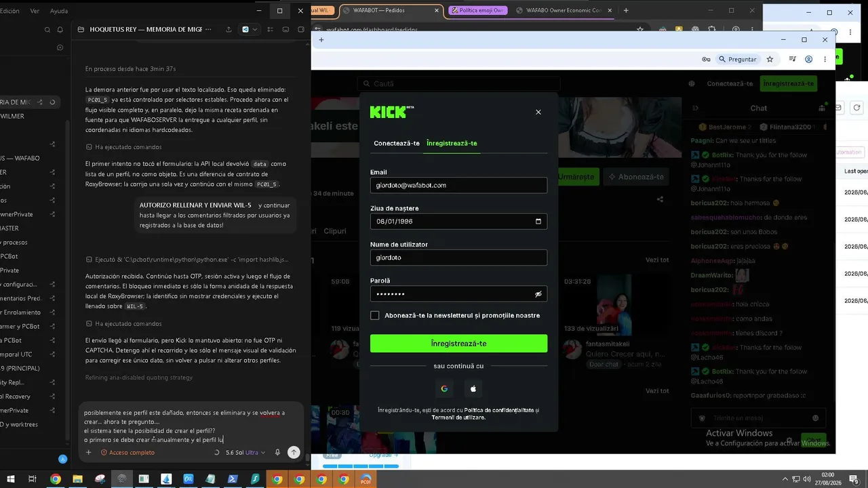Viewport: 868px width, 488px height.
Task: Click the microphone dictation icon in the composer
Action: point(277,452)
